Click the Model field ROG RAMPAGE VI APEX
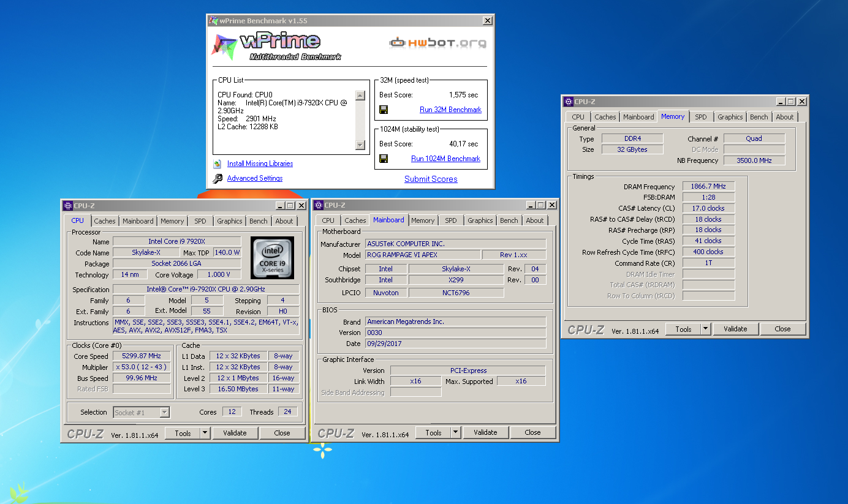Viewport: 848px width, 504px height. coord(423,255)
